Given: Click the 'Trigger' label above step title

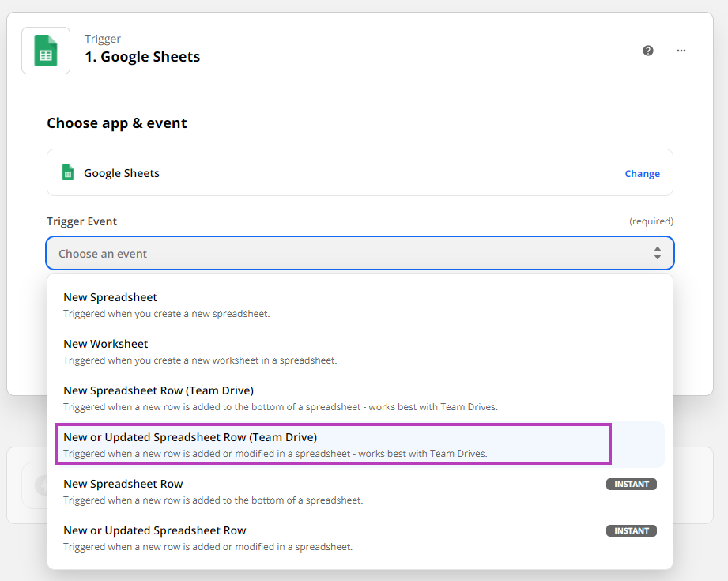Looking at the screenshot, I should (103, 39).
